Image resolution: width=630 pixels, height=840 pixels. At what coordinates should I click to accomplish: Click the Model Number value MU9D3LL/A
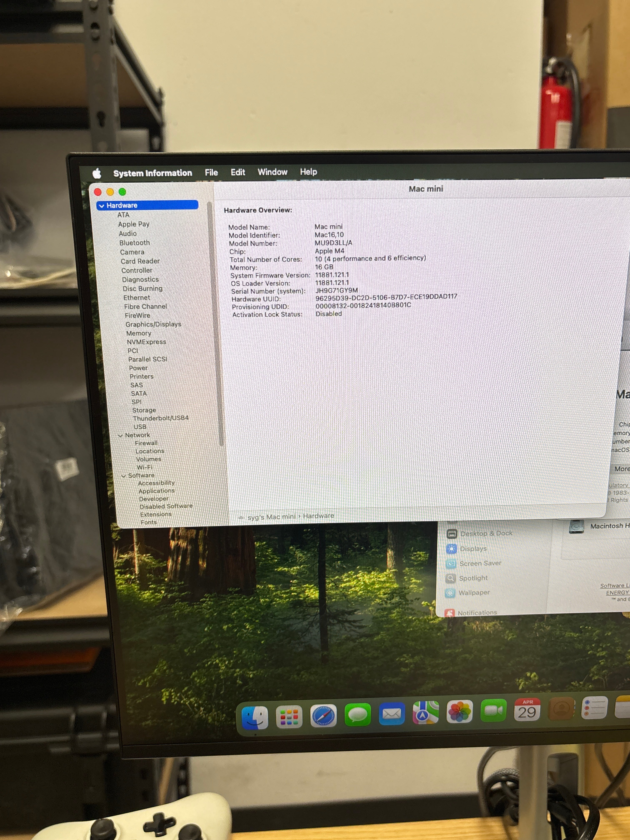click(333, 243)
